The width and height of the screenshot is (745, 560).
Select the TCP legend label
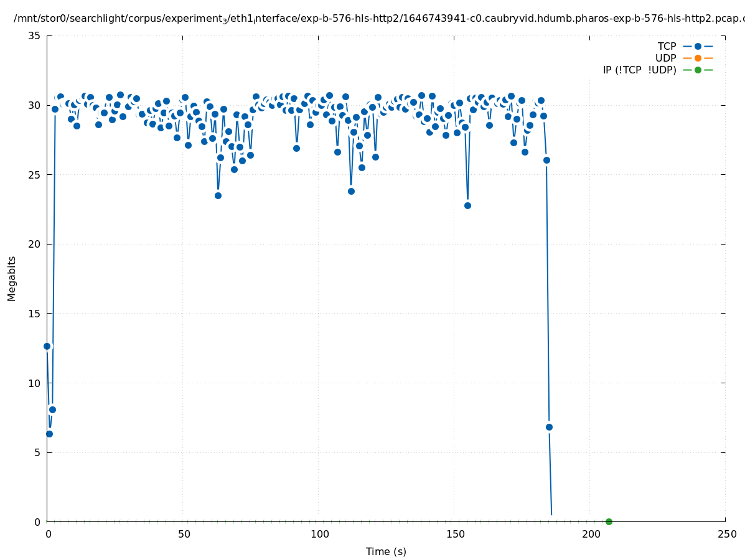tap(667, 46)
